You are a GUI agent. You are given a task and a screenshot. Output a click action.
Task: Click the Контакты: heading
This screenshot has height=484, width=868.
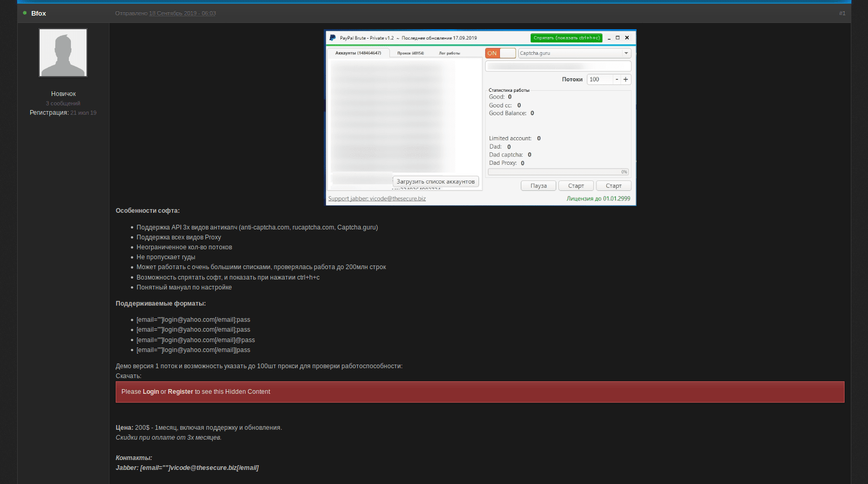tap(134, 458)
